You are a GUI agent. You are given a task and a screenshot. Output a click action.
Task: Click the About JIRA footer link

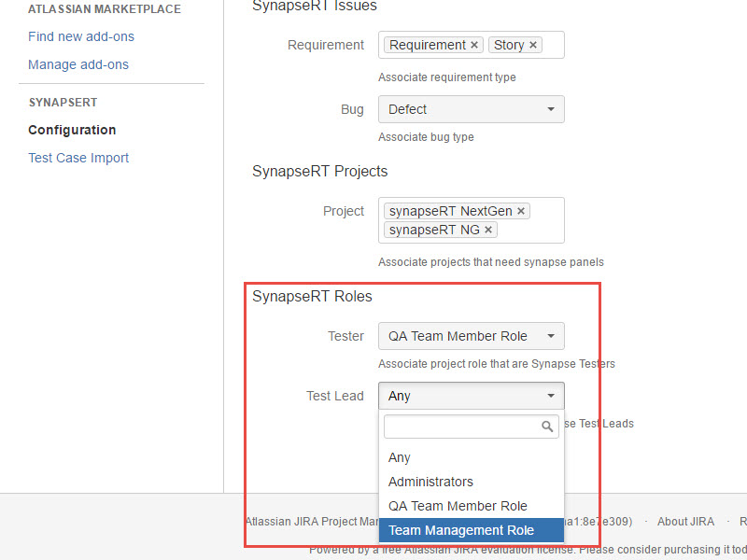[x=685, y=521]
